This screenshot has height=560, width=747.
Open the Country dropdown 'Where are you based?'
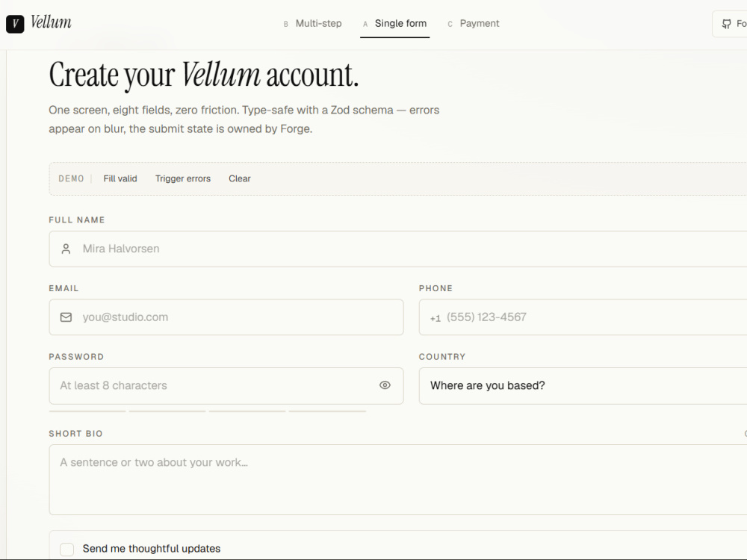(x=583, y=386)
